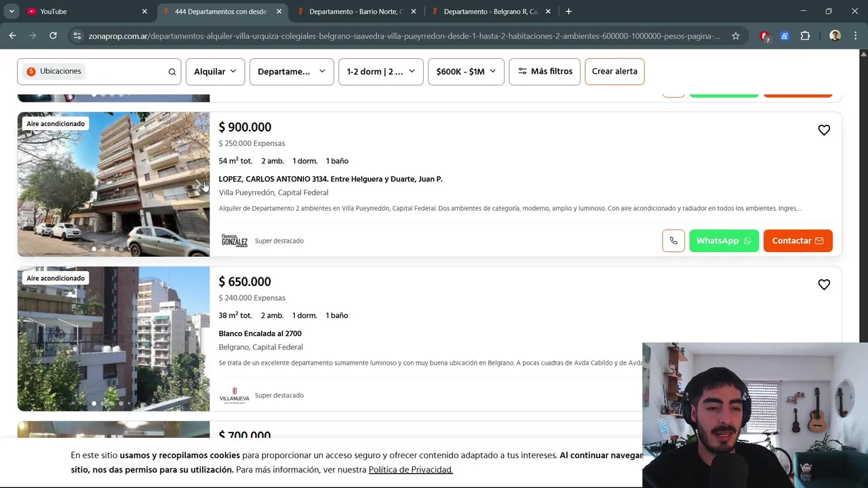
Task: Click the Belgrano listing photo
Action: point(113,339)
